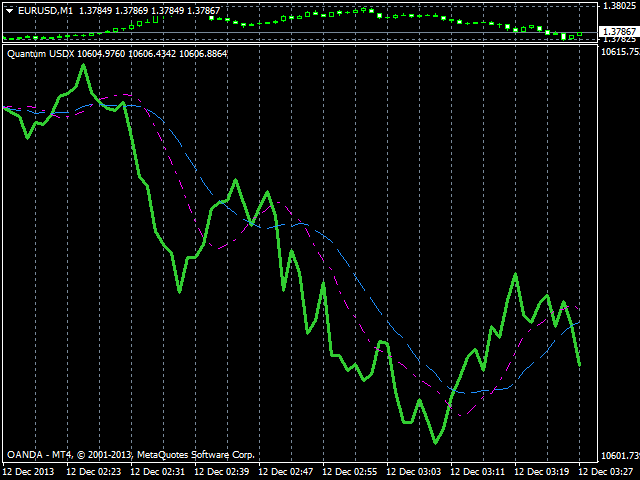Click the lowest trough of the green line
Image resolution: width=640 pixels, height=480 pixels.
pos(436,443)
